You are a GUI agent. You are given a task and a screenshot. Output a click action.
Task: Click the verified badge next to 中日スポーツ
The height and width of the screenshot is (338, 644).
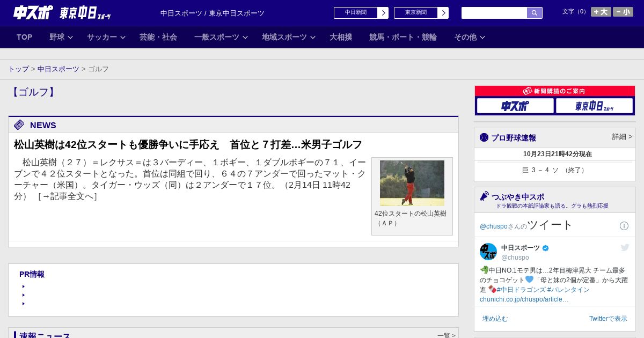546,248
